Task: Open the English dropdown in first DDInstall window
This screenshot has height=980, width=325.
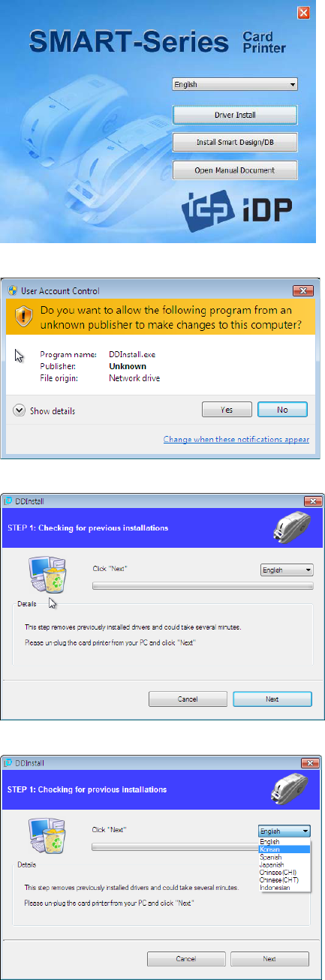Action: pos(286,570)
